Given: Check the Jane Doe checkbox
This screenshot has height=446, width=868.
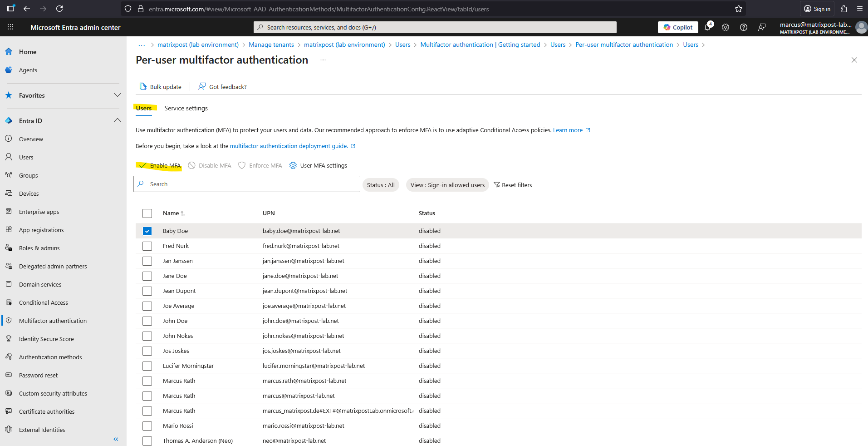Looking at the screenshot, I should pos(147,276).
